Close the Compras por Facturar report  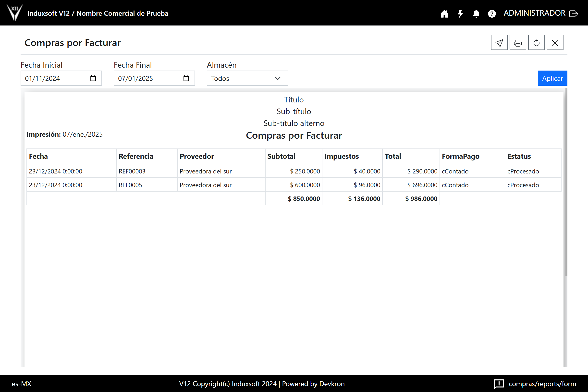(x=555, y=43)
